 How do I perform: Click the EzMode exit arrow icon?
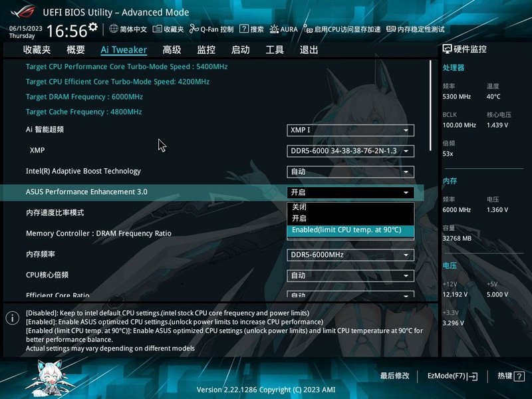pos(473,376)
